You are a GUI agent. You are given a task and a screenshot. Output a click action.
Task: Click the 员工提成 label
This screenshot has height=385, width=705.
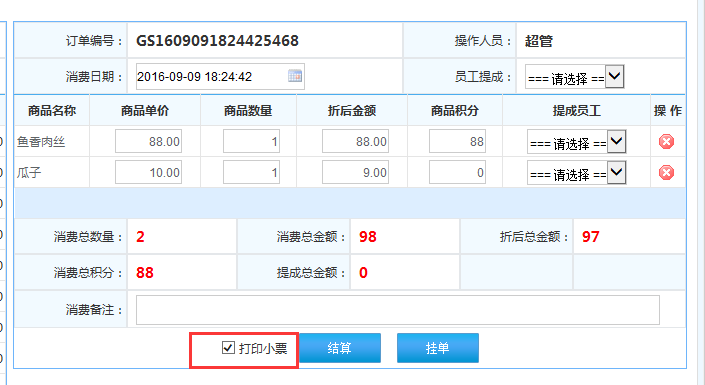[483, 77]
